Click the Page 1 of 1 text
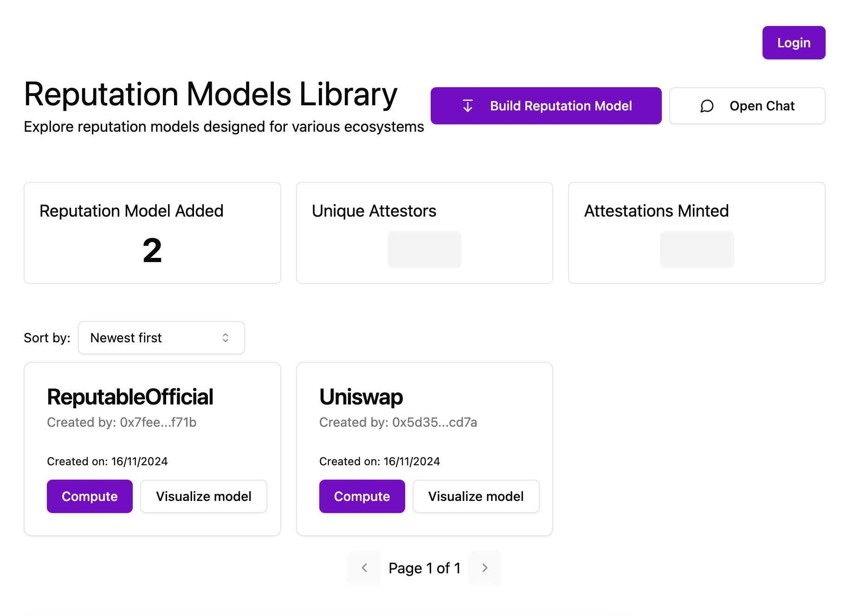This screenshot has height=616, width=866. coord(425,568)
